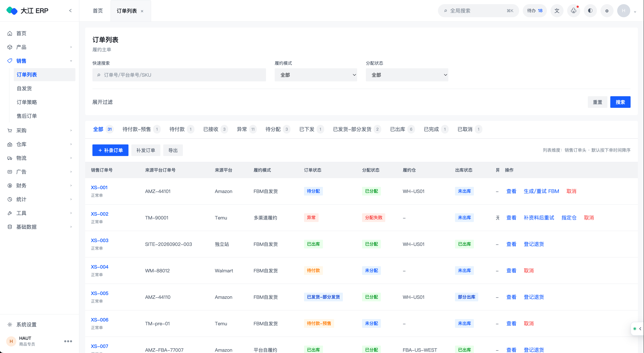Click the 仓库 warehouse icon

[x=10, y=144]
